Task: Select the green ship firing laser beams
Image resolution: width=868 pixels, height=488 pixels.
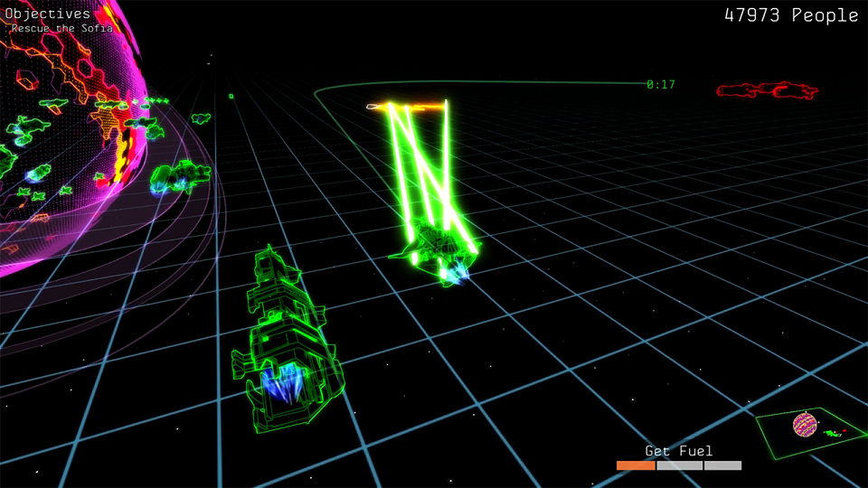Action: point(435,252)
